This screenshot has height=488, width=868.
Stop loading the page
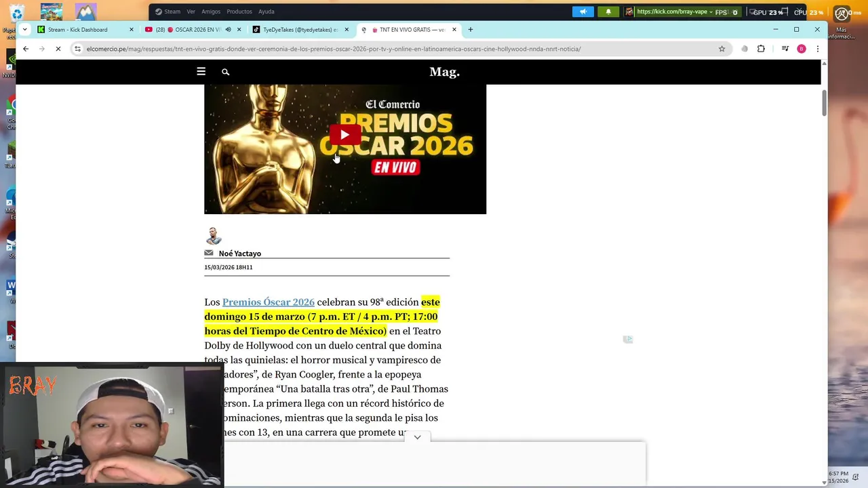(x=58, y=49)
